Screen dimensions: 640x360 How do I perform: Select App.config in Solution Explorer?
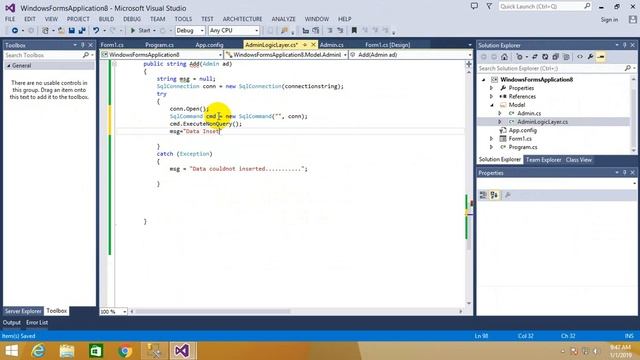pyautogui.click(x=522, y=131)
